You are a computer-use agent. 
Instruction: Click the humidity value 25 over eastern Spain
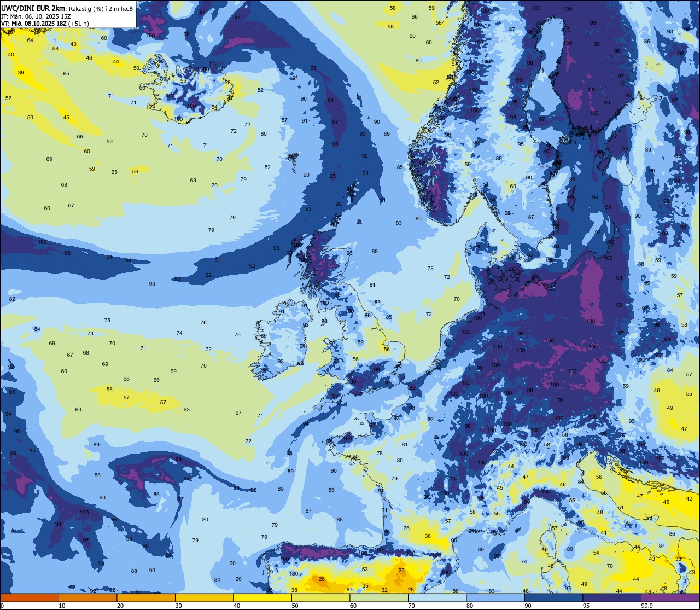tap(401, 571)
